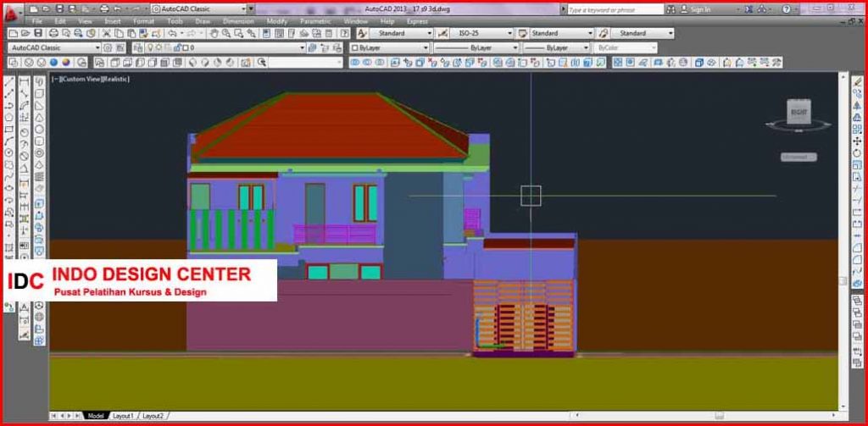This screenshot has height=426, width=868.
Task: Click the Sign In button
Action: tap(696, 9)
